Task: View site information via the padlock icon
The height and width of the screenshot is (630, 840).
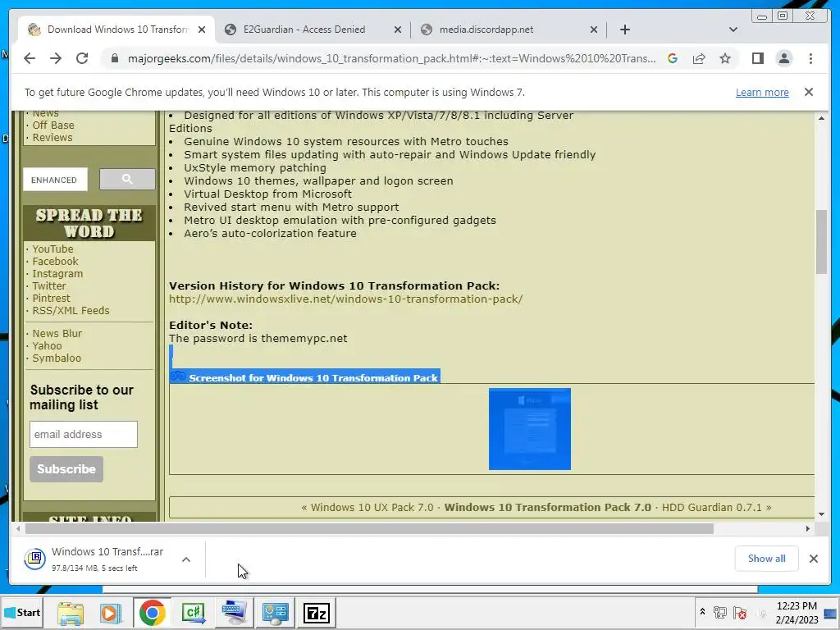Action: pyautogui.click(x=115, y=58)
